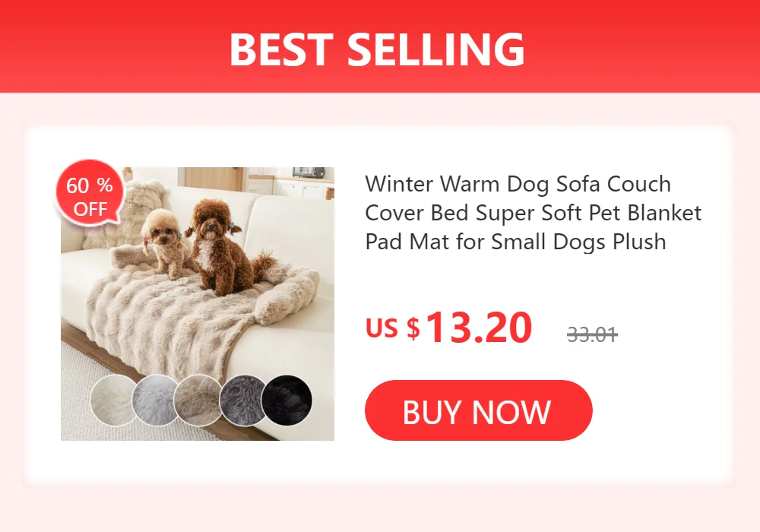Click the BEST SELLING banner heading
The image size is (760, 532).
[x=377, y=49]
